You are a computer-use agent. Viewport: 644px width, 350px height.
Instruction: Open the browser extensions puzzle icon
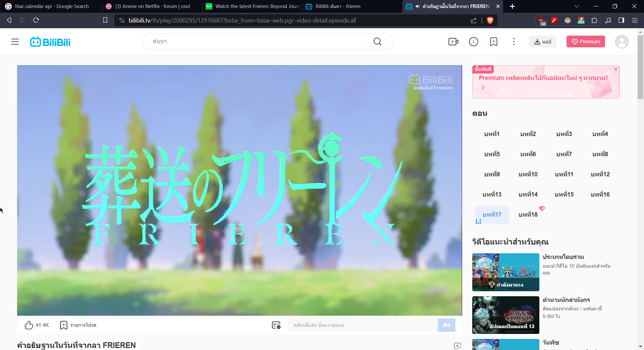tap(594, 20)
